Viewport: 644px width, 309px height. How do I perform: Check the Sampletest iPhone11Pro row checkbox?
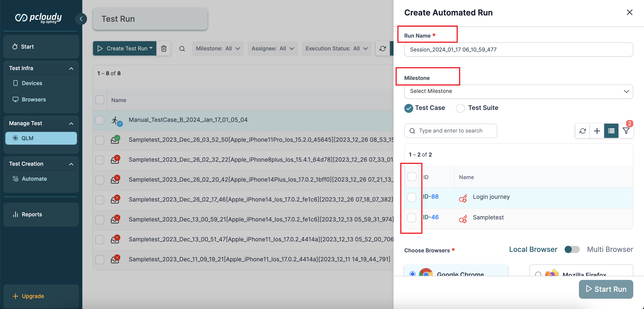tap(100, 140)
